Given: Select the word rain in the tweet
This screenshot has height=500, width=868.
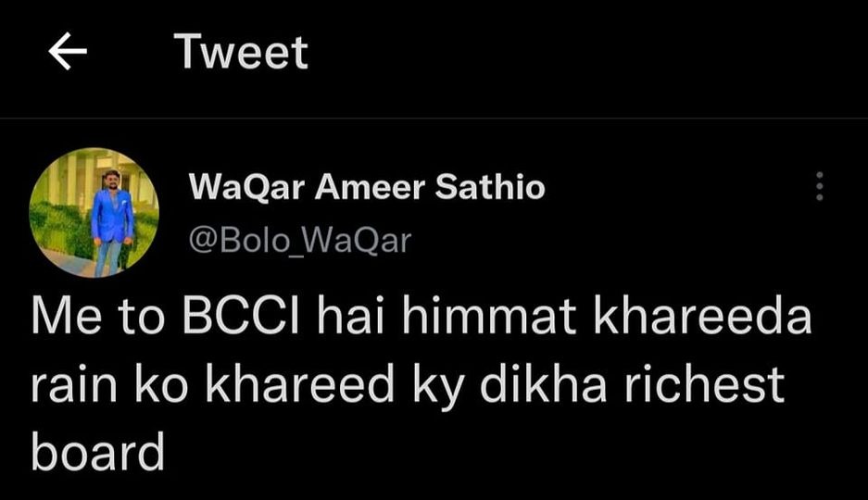Looking at the screenshot, I should (x=74, y=385).
